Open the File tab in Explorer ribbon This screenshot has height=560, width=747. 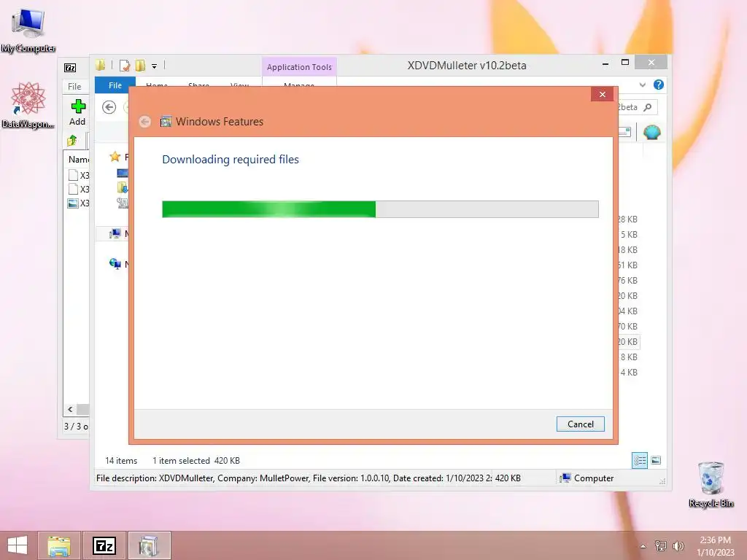coord(115,85)
